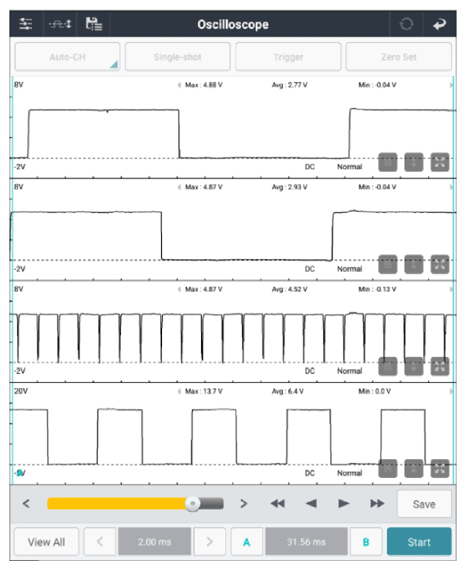Viewport: 467px width, 570px height.
Task: Click the download icon on second channel
Action: tap(414, 264)
